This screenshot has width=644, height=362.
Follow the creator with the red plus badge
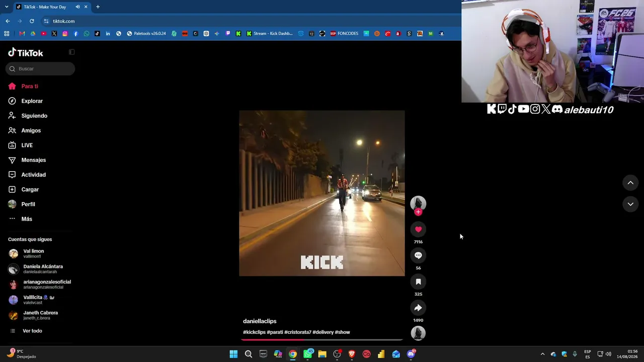pos(418,212)
